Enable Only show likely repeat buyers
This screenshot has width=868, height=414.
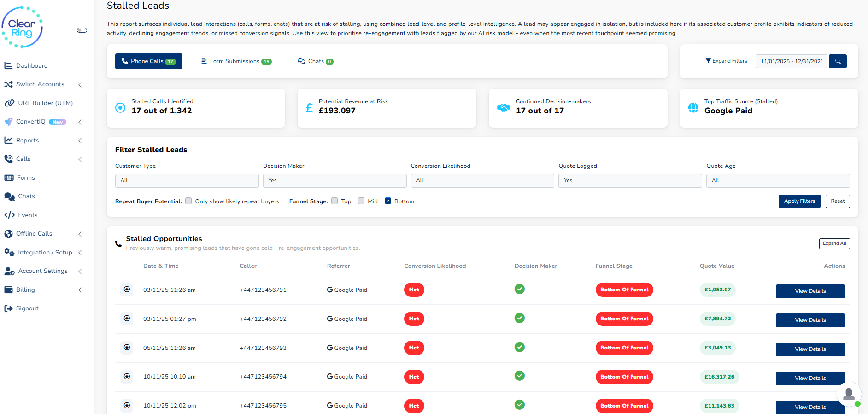pos(188,201)
